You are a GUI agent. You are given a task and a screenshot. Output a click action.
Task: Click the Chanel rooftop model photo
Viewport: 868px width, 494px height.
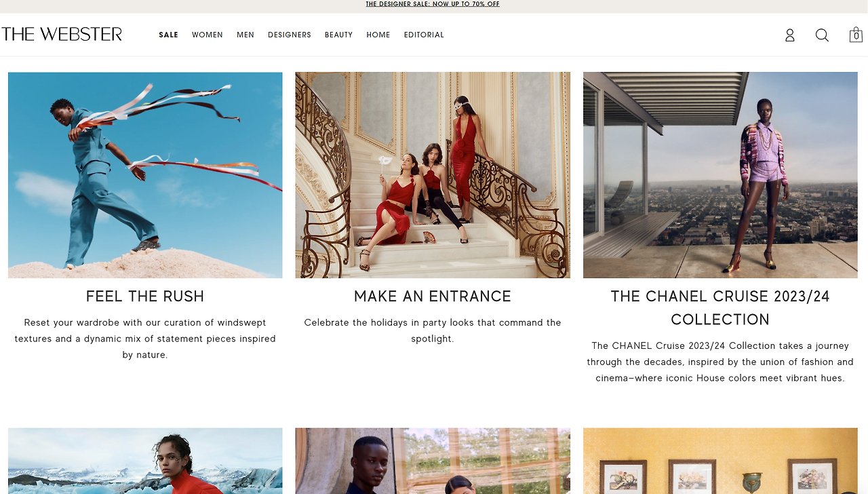(x=720, y=175)
